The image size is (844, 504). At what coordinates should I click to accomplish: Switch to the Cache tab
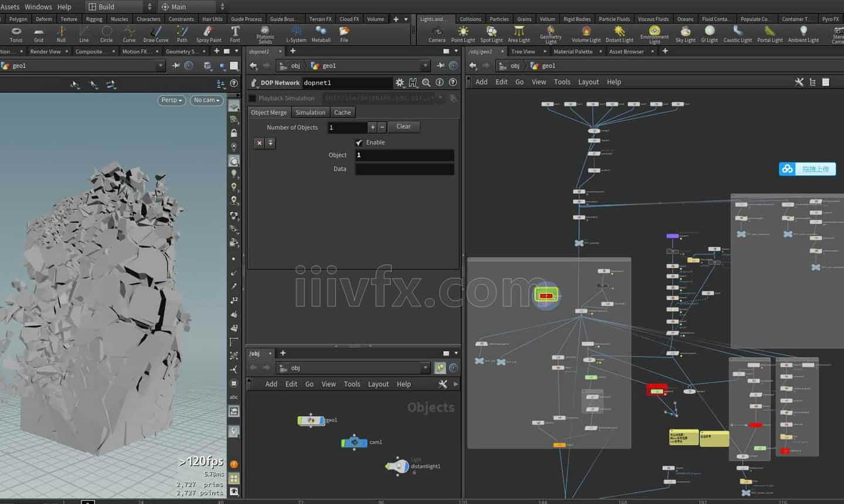pos(343,113)
